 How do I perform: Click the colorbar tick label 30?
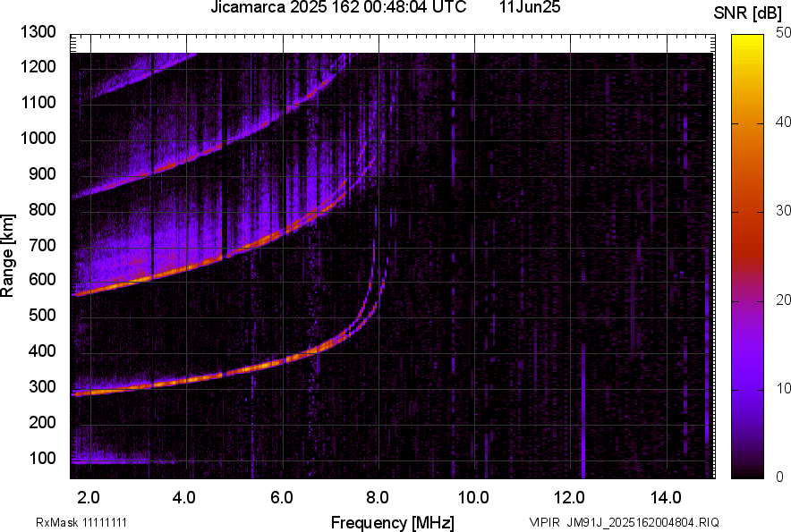[x=782, y=211]
